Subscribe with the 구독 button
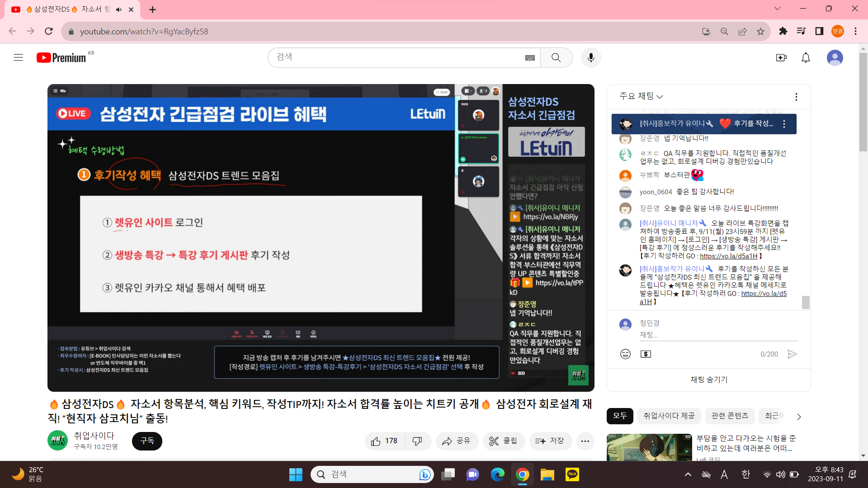Viewport: 868px width, 488px height. pos(147,441)
